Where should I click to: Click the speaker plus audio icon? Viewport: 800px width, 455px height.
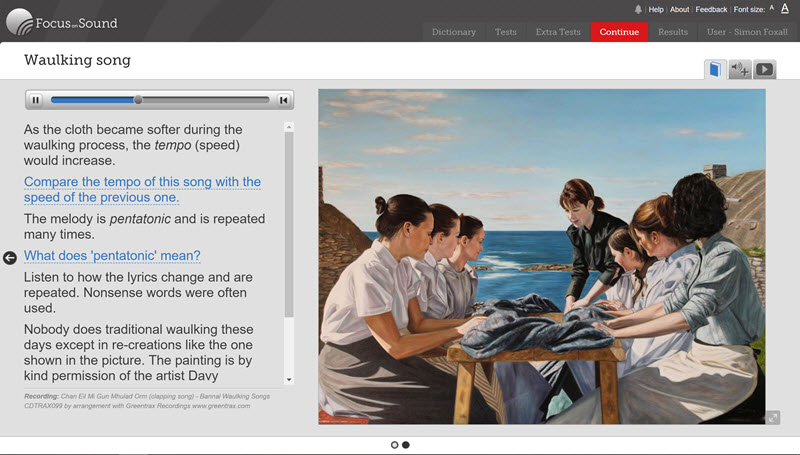tap(740, 70)
